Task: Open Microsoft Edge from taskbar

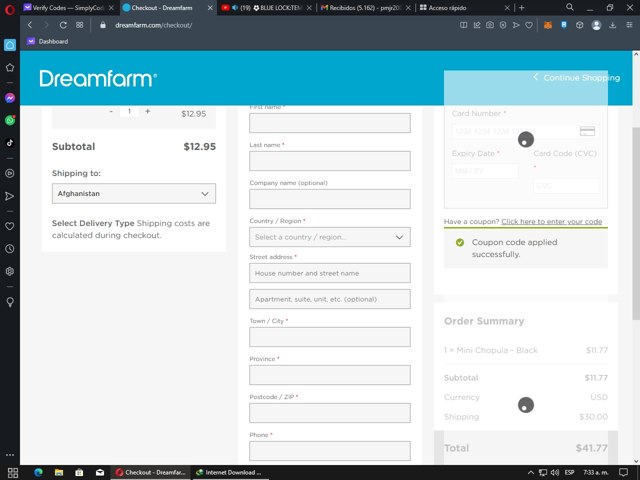Action: point(39,473)
